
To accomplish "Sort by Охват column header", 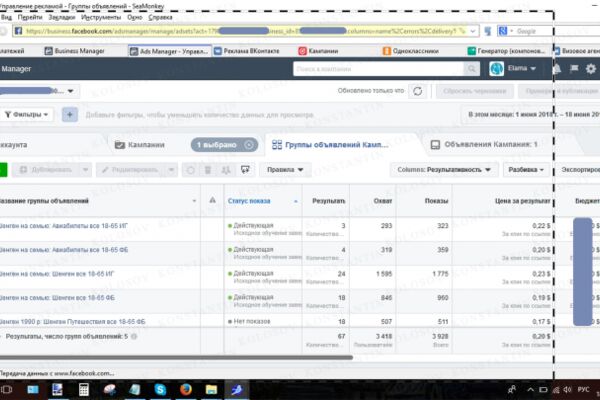I will (x=383, y=201).
